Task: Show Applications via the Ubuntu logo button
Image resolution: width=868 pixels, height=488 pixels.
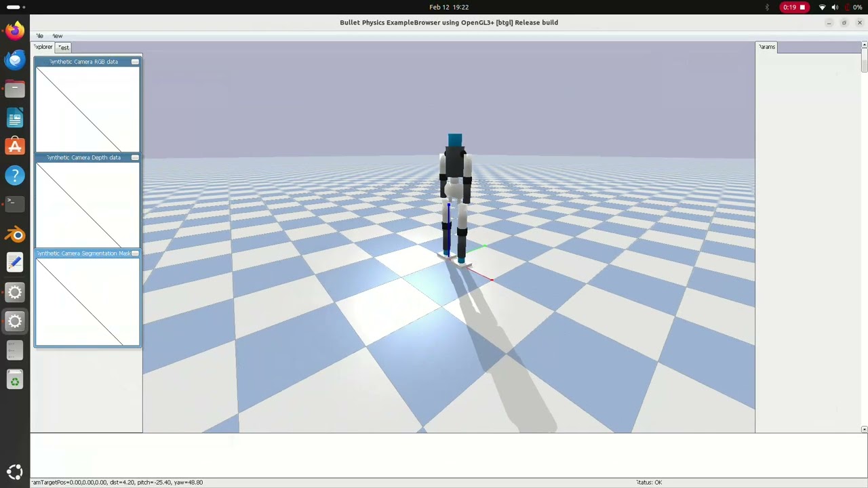Action: [15, 472]
